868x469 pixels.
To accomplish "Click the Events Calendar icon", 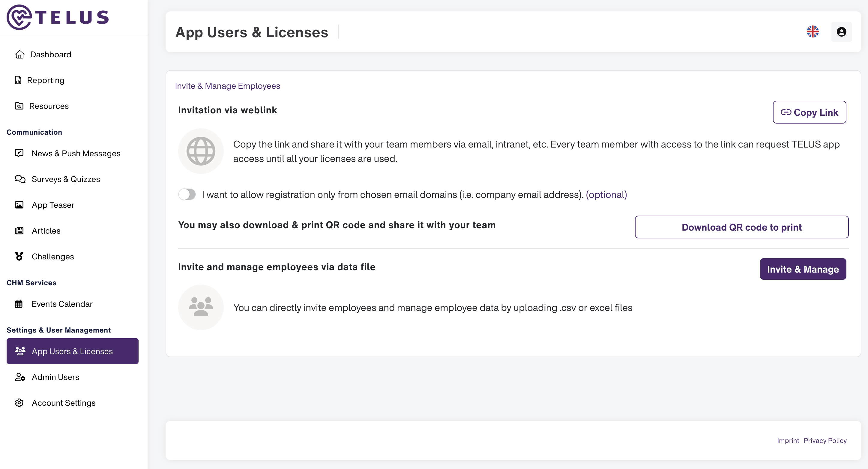I will (19, 304).
